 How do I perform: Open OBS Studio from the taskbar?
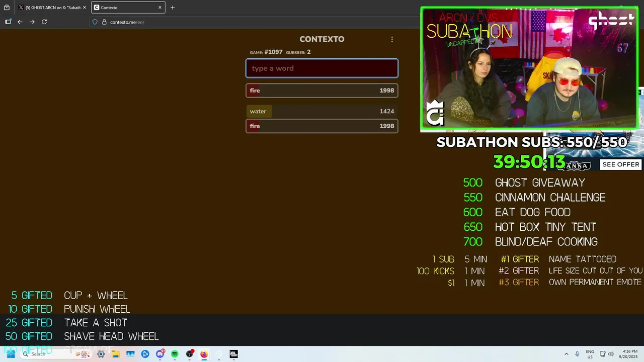(189, 354)
